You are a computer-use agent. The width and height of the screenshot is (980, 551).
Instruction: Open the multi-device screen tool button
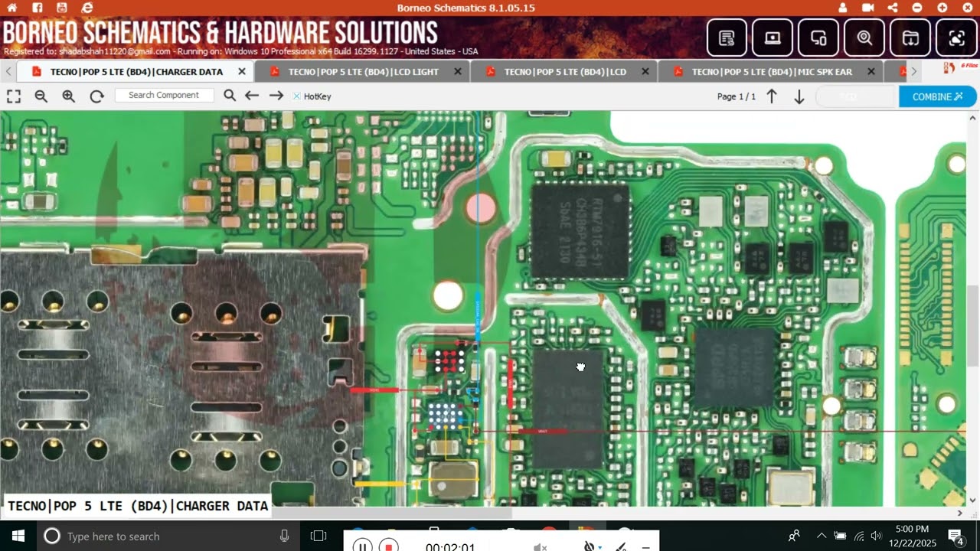pyautogui.click(x=818, y=37)
